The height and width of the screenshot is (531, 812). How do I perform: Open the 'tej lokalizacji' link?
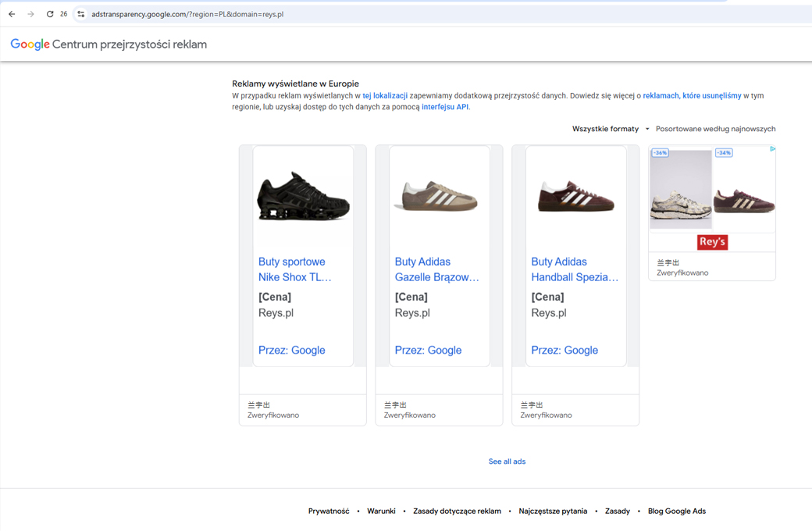tap(385, 95)
